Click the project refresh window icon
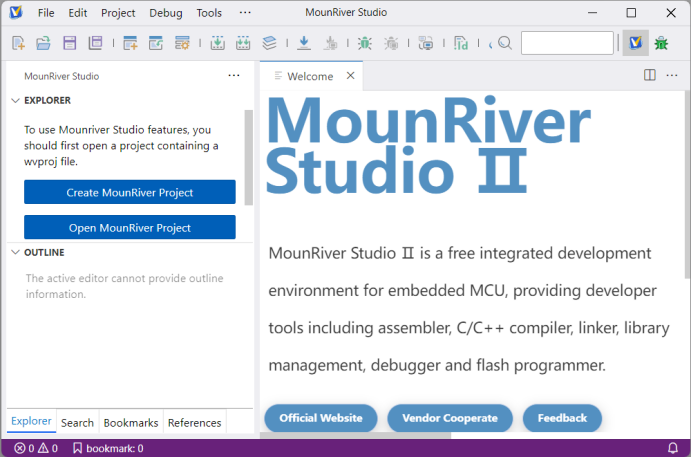 pyautogui.click(x=155, y=43)
